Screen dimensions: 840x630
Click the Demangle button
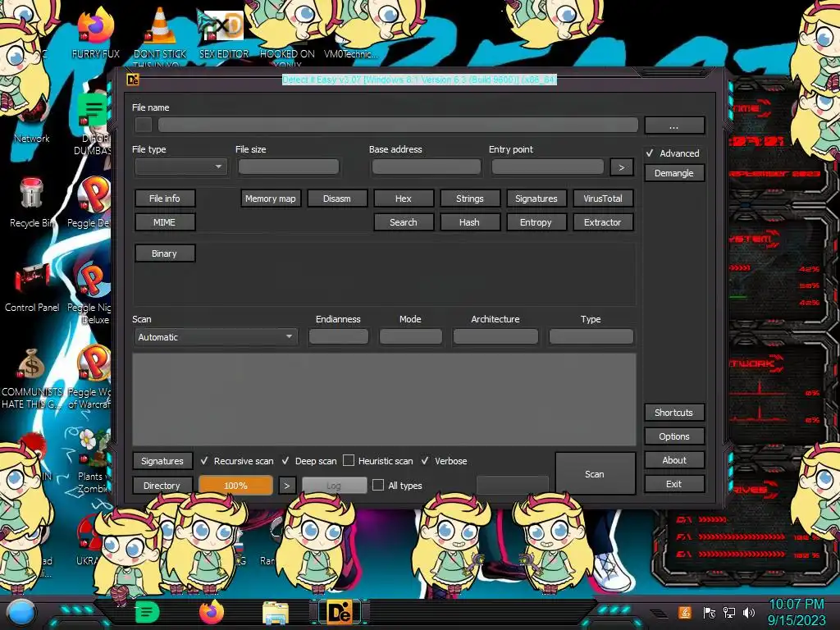point(674,173)
